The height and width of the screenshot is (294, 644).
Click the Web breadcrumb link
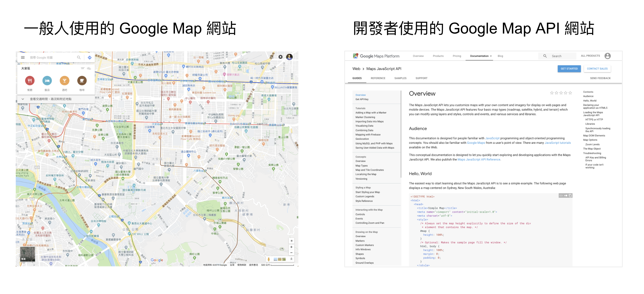[x=356, y=69]
